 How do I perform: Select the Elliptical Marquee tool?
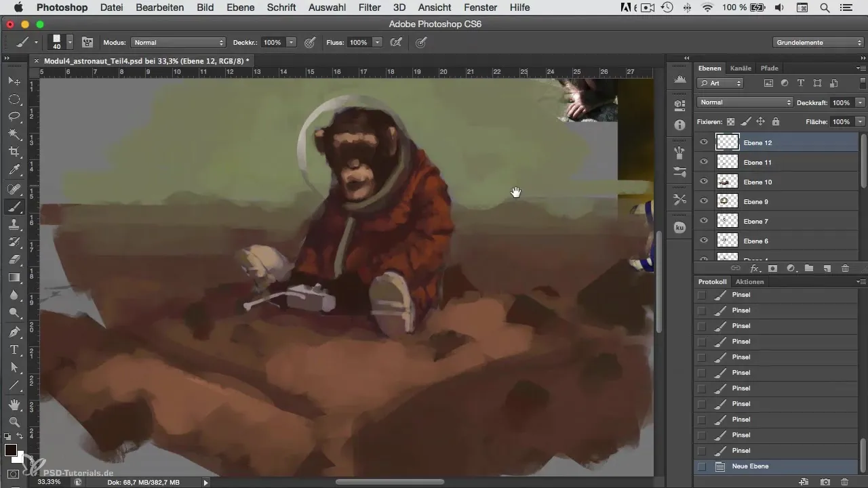(x=14, y=99)
